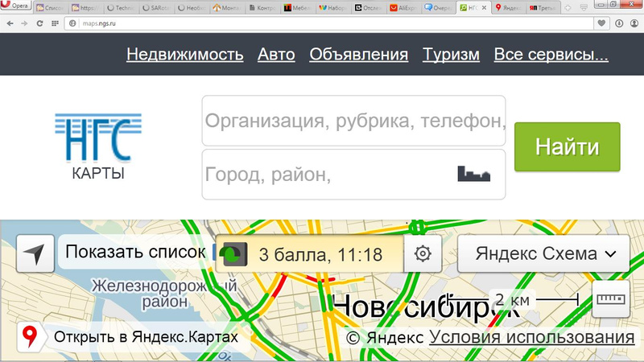644x362 pixels.
Task: Expand the Все сервисы menu
Action: coord(551,55)
